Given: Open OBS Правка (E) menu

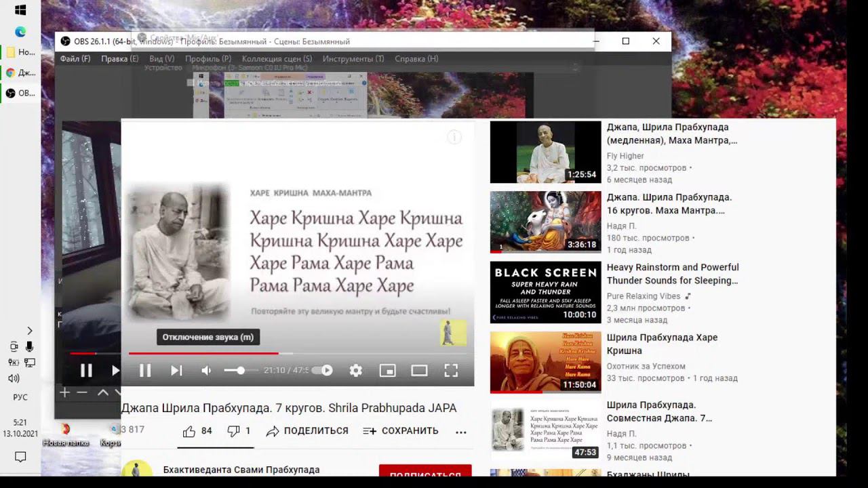Looking at the screenshot, I should pyautogui.click(x=120, y=59).
